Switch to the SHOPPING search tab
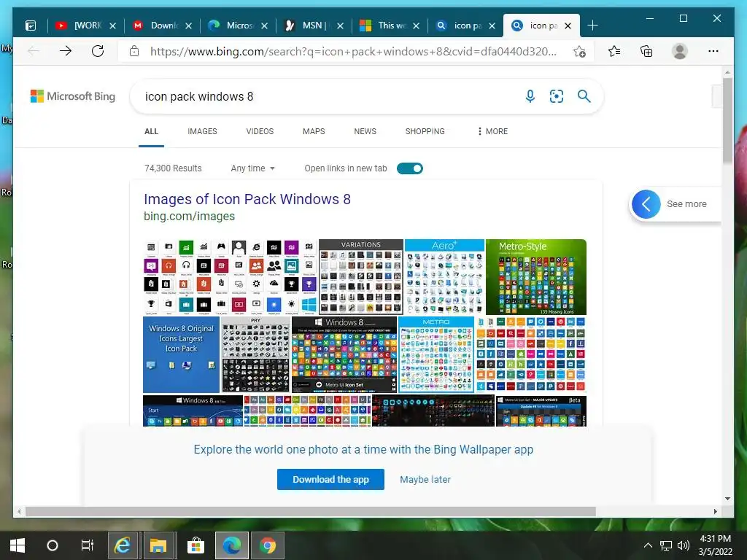Image resolution: width=747 pixels, height=560 pixels. coord(425,131)
